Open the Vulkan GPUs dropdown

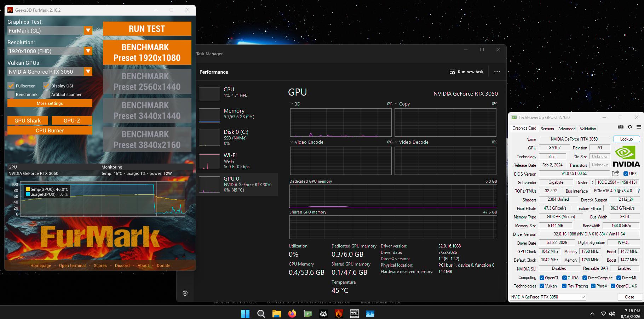pos(88,72)
